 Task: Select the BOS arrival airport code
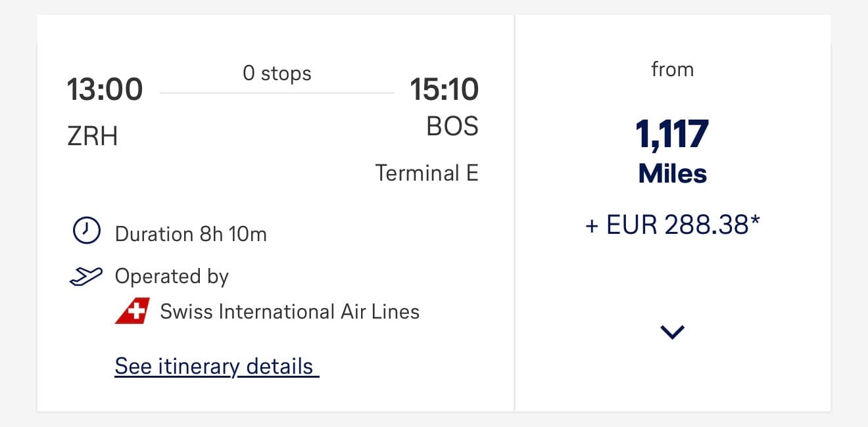coord(452,126)
